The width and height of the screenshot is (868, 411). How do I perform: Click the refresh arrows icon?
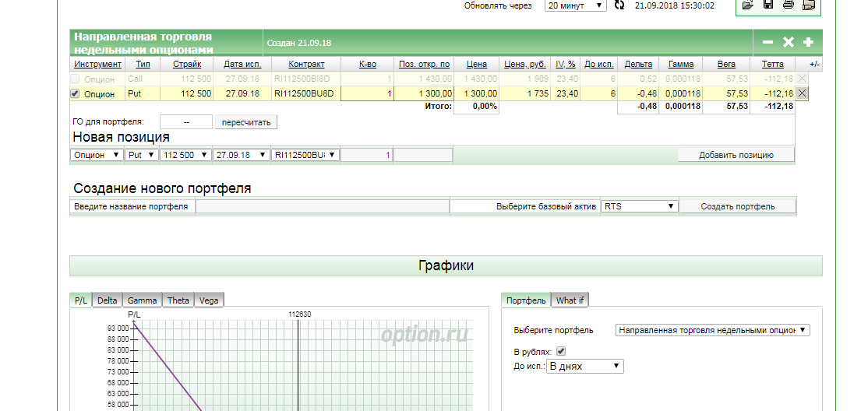(619, 5)
